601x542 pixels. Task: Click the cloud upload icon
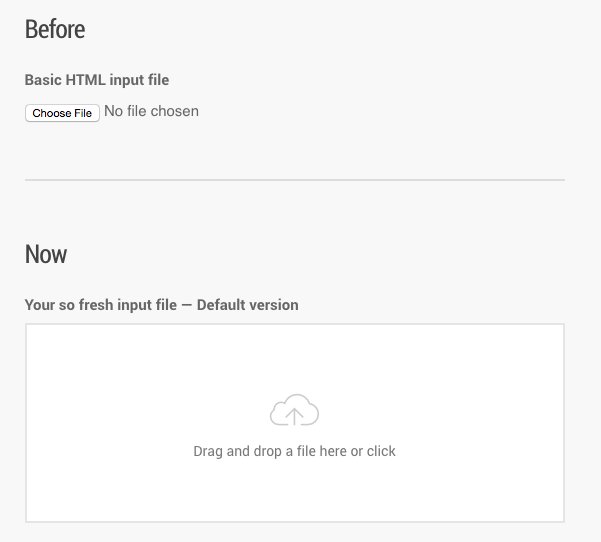[294, 410]
